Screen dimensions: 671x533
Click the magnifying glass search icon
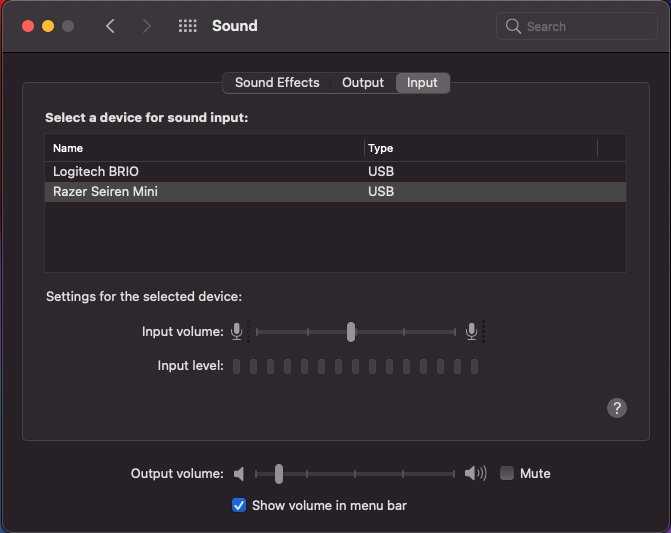513,27
